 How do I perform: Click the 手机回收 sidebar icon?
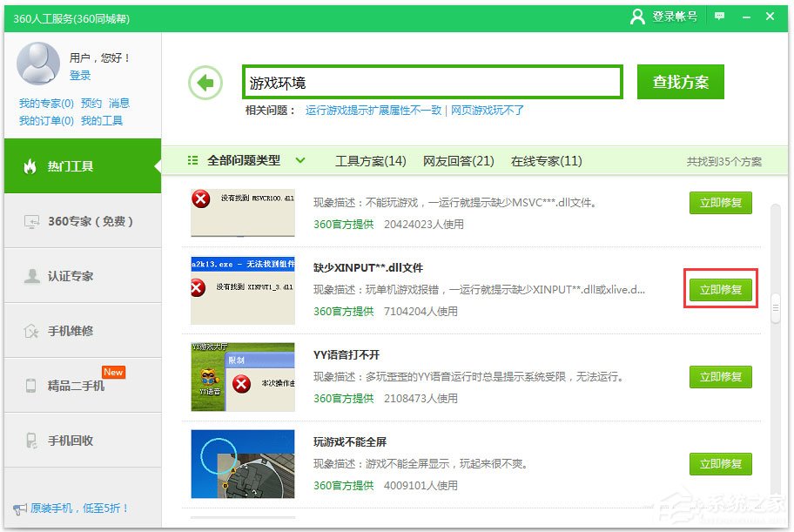coord(68,440)
